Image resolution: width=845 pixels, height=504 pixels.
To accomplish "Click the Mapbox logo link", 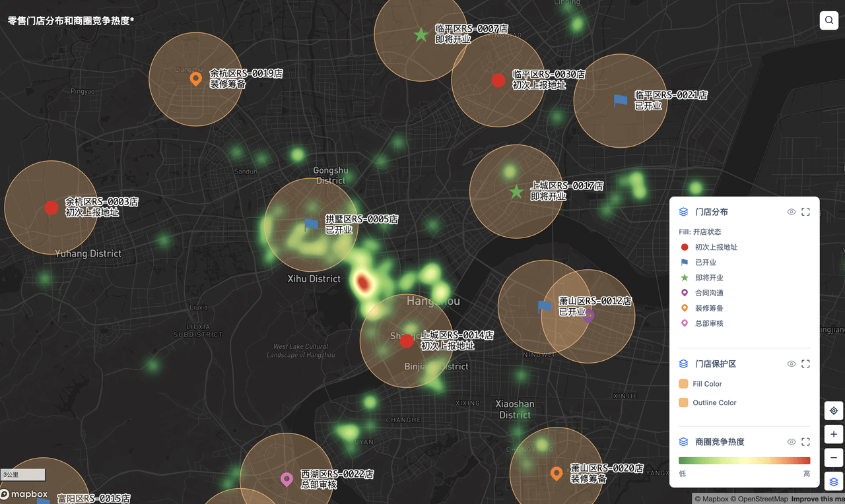I will coord(24,494).
